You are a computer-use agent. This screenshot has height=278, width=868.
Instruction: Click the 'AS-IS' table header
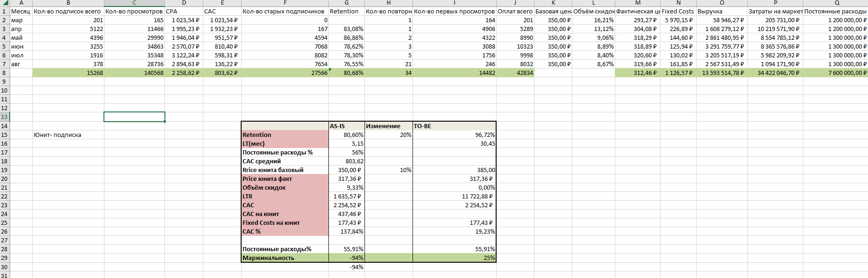346,126
